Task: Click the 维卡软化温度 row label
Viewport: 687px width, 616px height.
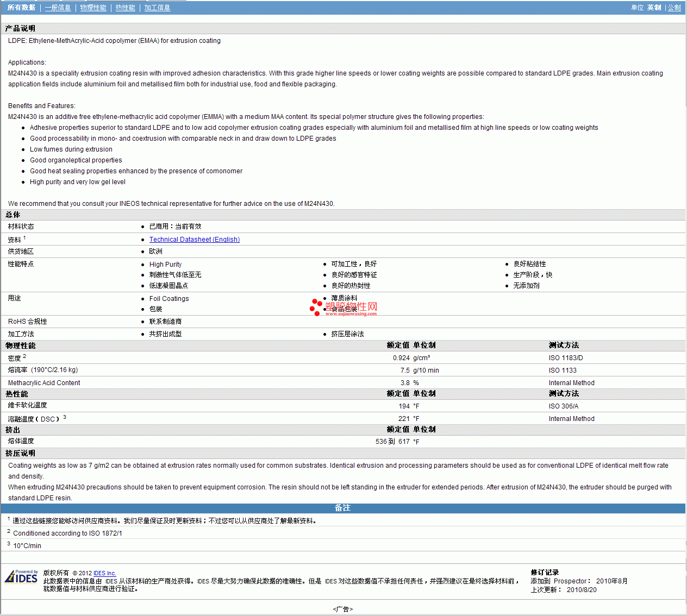Action: point(27,405)
